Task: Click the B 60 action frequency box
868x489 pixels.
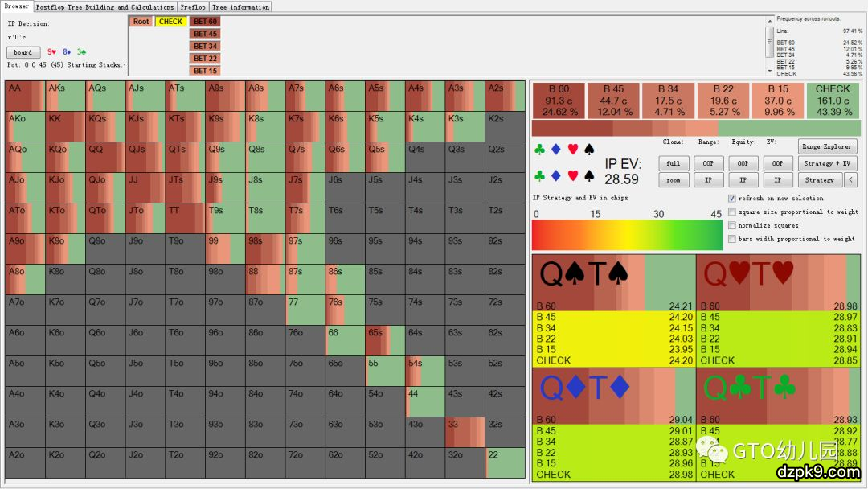Action: (x=558, y=101)
